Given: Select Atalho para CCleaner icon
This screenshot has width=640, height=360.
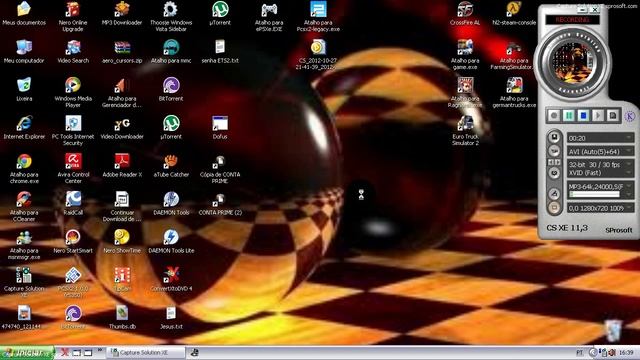Looking at the screenshot, I should (24, 207).
